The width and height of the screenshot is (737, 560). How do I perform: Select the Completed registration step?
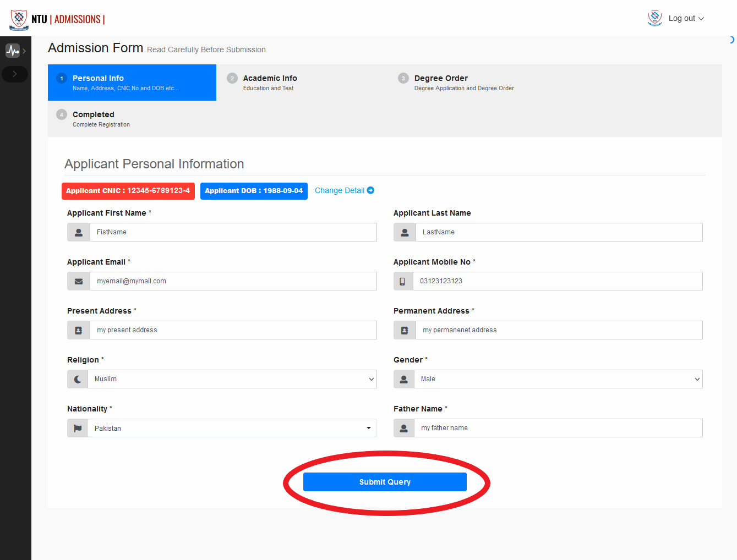pos(94,119)
